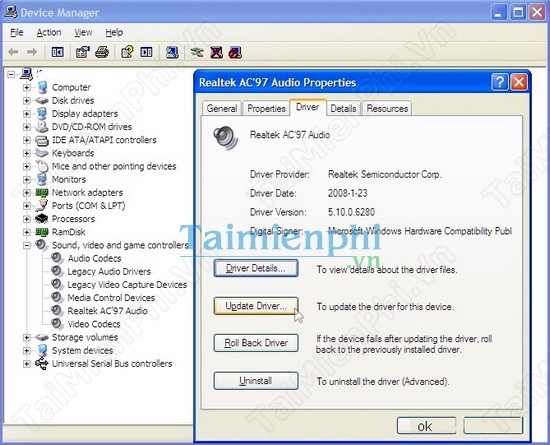Expand Universal Serial Bus controllers

click(26, 364)
